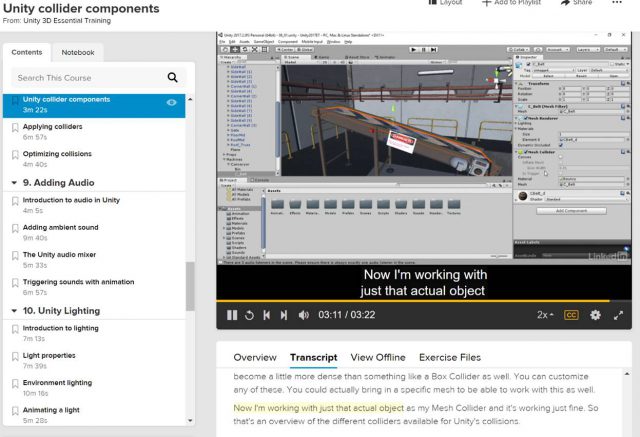Bookmark the Applying colliders video
This screenshot has height=437, width=640.
(x=15, y=128)
